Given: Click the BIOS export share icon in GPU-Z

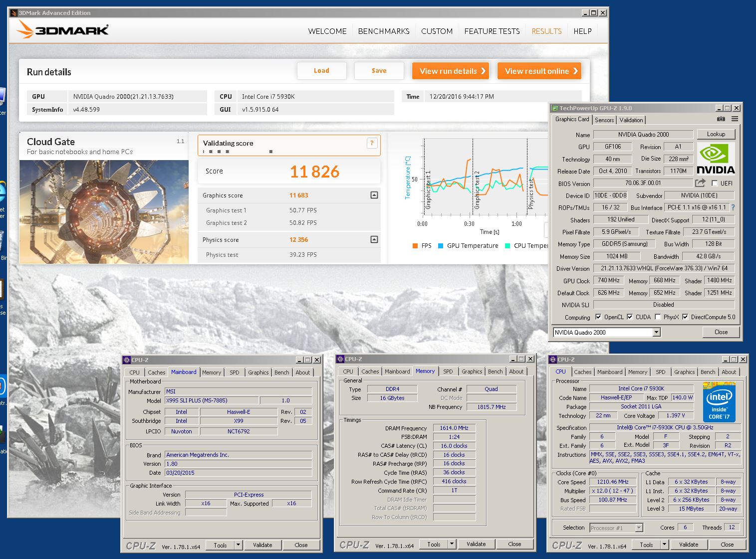Looking at the screenshot, I should coord(700,183).
